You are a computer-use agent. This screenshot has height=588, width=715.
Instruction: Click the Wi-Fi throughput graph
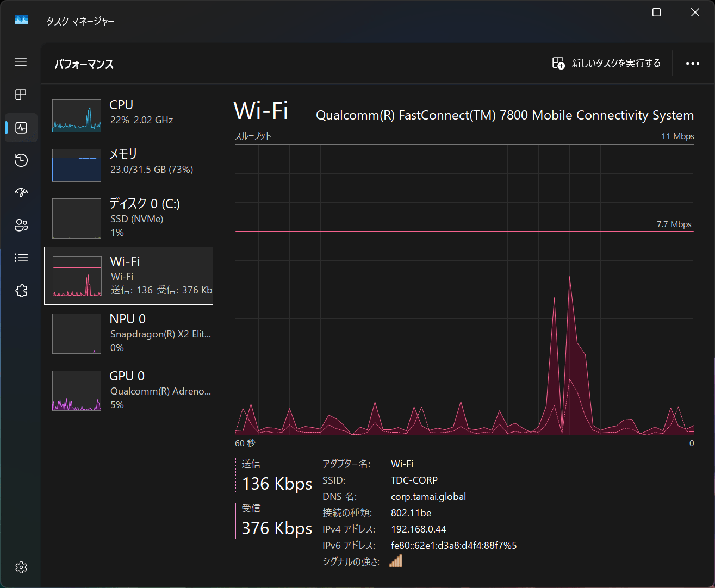pos(464,290)
